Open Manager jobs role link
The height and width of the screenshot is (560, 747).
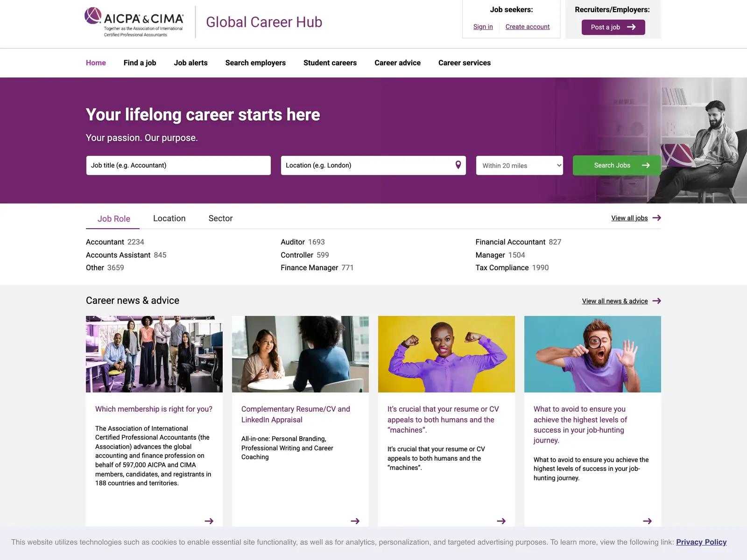[x=490, y=255]
